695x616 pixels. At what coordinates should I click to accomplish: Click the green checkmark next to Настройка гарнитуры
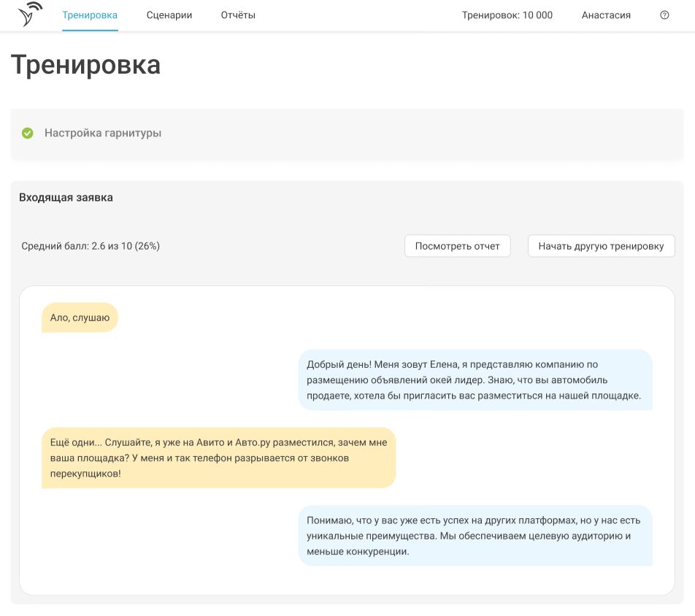(x=28, y=133)
